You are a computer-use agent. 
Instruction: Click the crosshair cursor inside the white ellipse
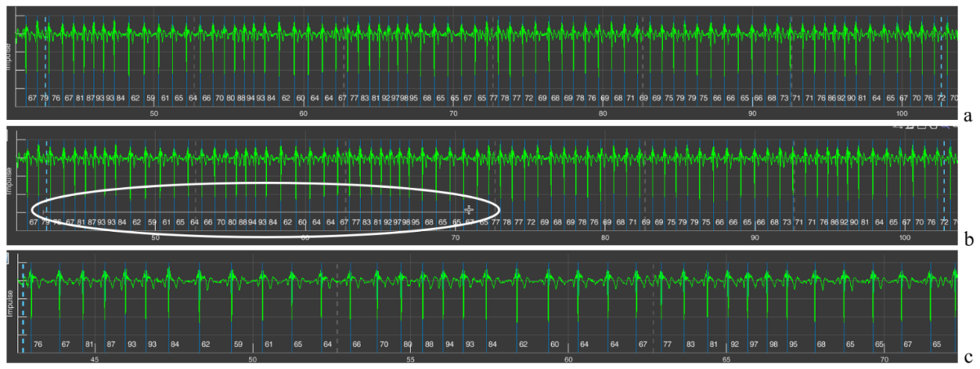[469, 210]
